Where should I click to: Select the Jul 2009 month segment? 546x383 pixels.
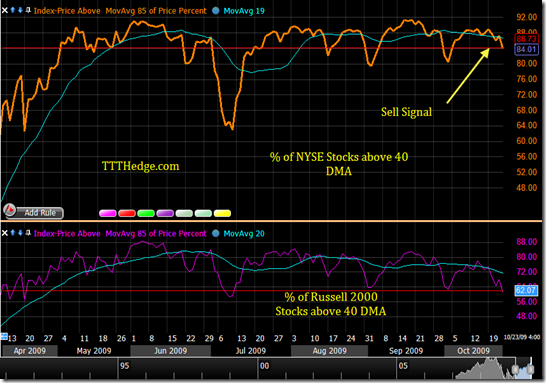[251, 351]
